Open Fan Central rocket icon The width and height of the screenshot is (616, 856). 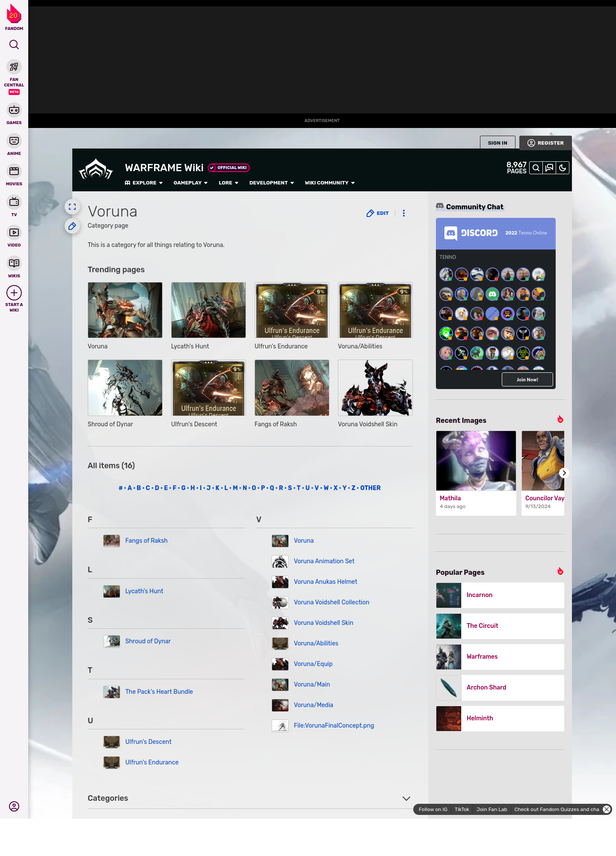14,67
